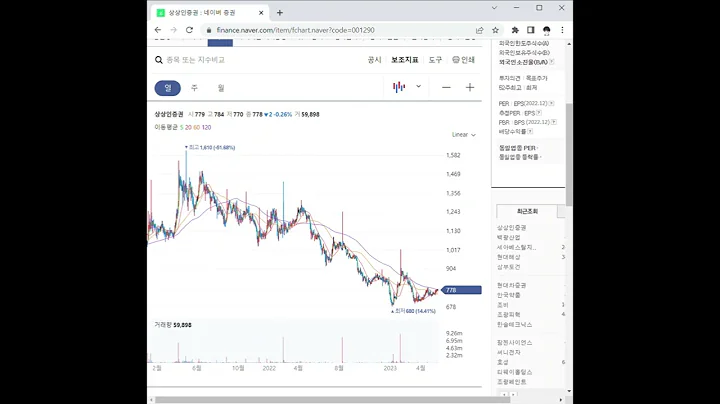Open the tab search chevron in the title bar

pyautogui.click(x=494, y=8)
